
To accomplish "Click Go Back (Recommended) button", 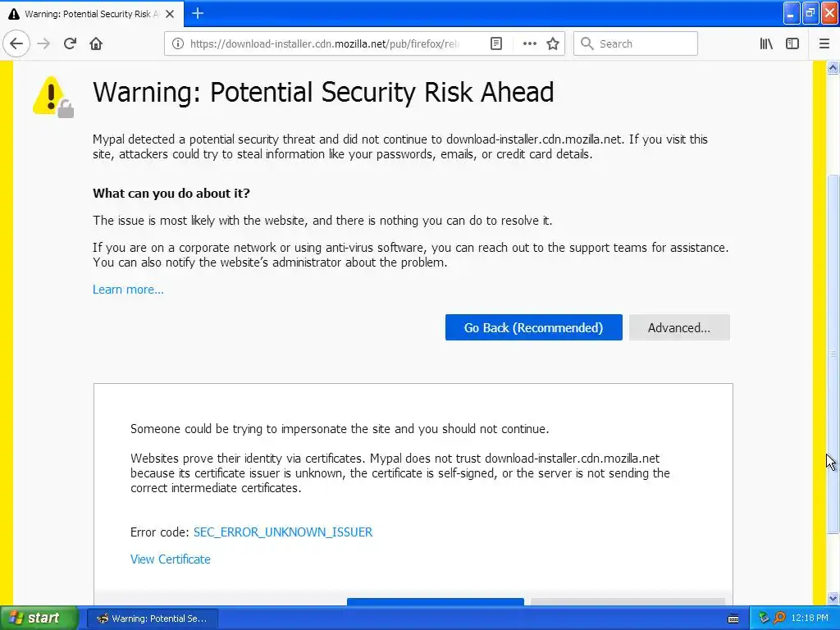I will coord(533,327).
